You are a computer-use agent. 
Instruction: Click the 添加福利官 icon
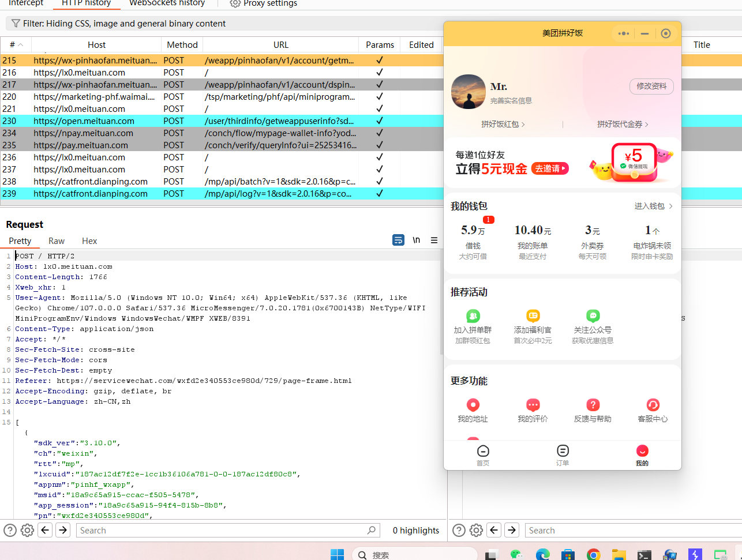tap(533, 316)
